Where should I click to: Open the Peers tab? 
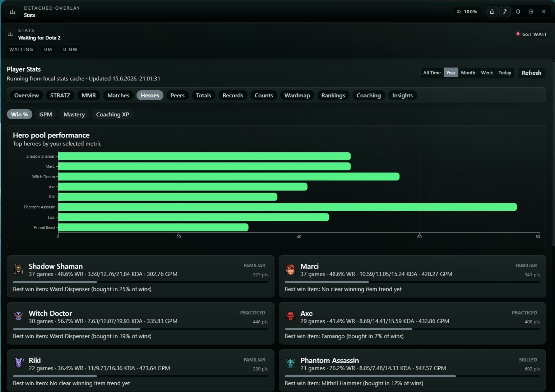click(x=177, y=95)
